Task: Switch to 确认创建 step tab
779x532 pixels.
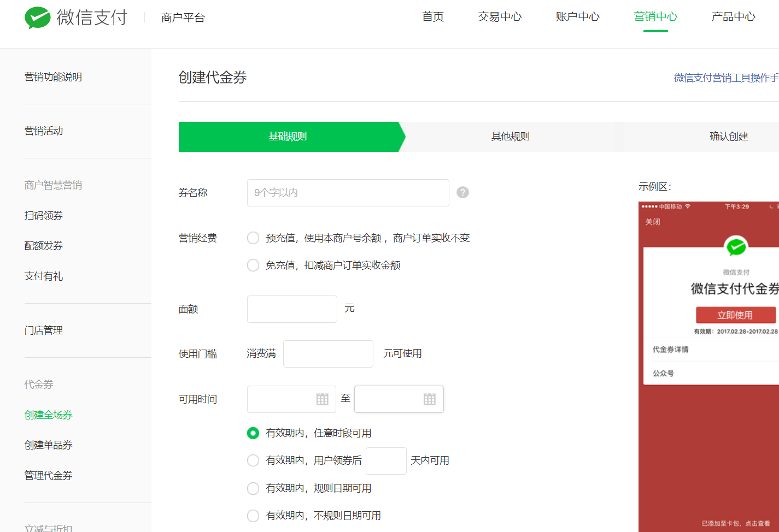Action: [728, 137]
